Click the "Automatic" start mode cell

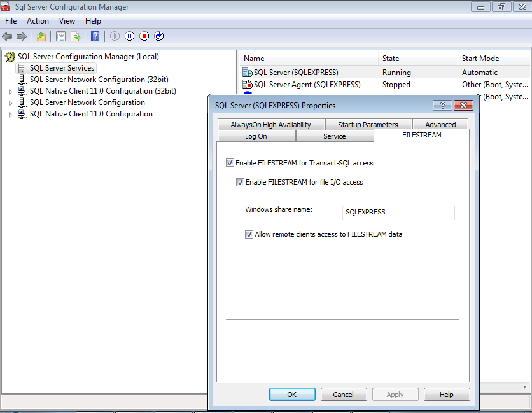480,73
